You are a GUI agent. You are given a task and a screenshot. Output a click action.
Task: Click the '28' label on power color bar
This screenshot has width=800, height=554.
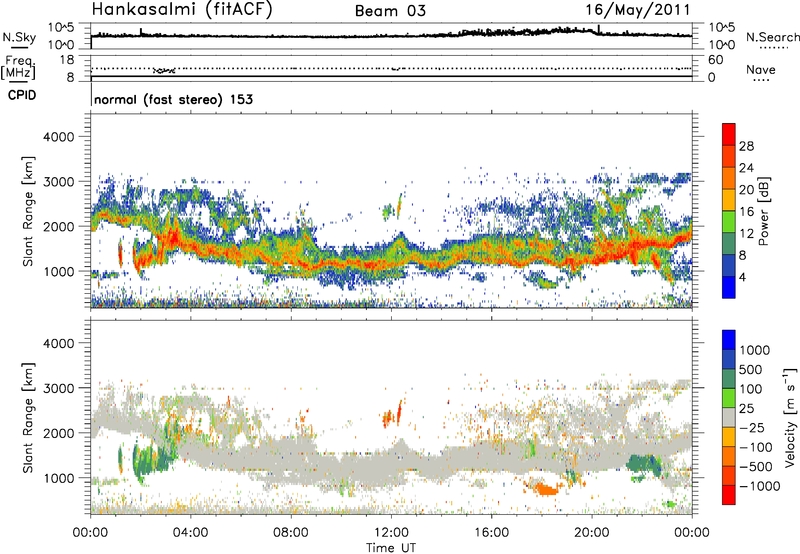[746, 147]
